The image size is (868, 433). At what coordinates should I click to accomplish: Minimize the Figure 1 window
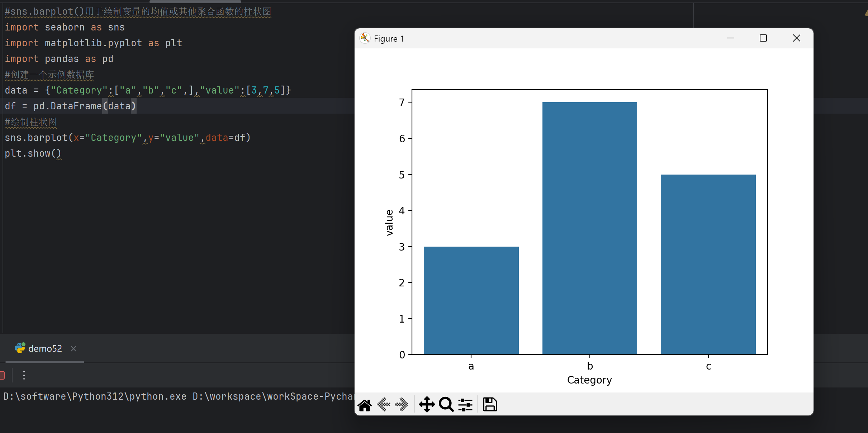731,38
